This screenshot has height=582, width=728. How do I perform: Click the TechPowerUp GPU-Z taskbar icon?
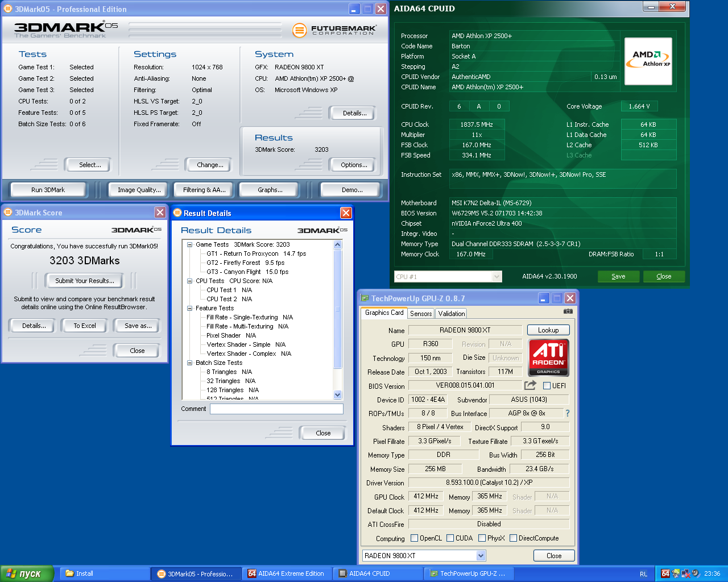click(x=434, y=573)
